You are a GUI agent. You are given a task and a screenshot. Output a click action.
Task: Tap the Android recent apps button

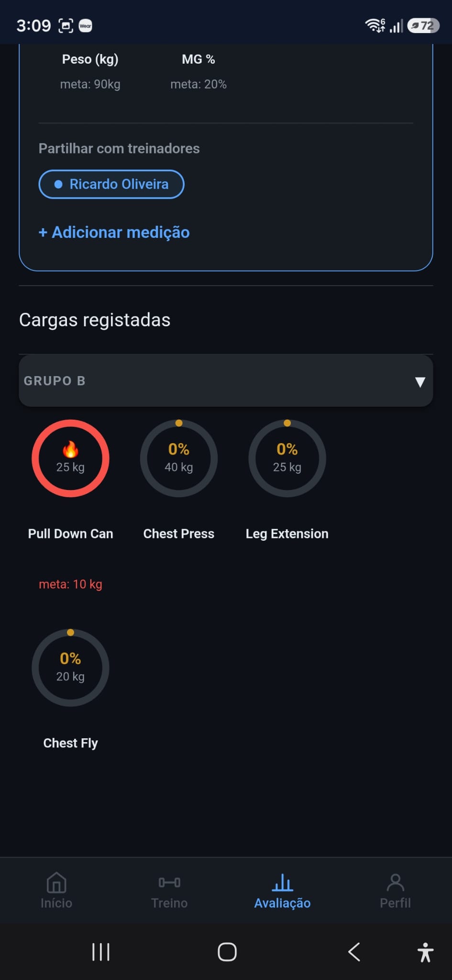click(x=101, y=952)
